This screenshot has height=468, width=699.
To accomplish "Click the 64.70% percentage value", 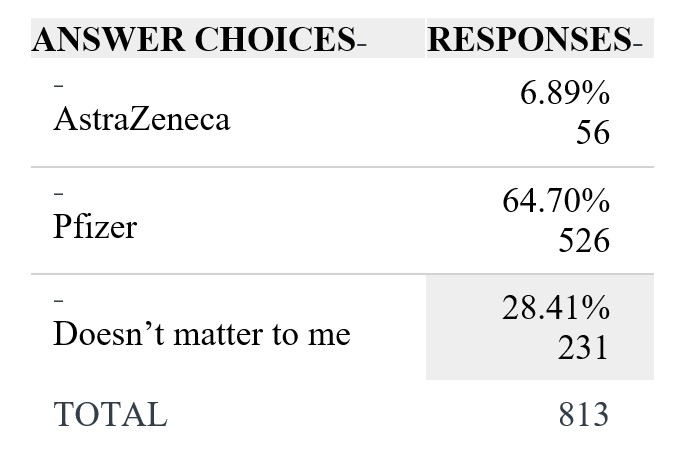I will click(x=556, y=200).
